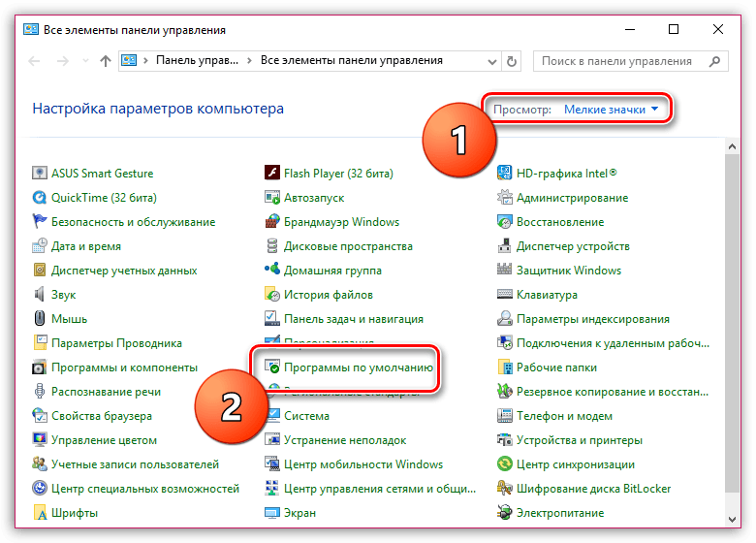Open the Мышь mouse icon
This screenshot has width=756, height=543.
coord(39,318)
